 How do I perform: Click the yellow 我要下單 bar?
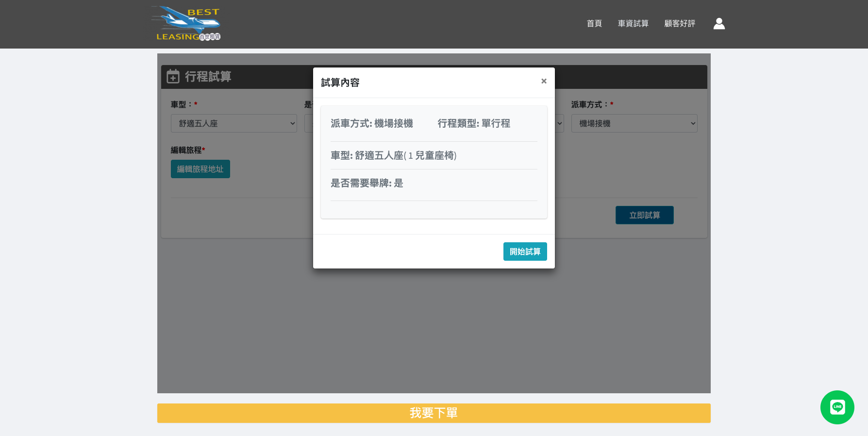(434, 413)
